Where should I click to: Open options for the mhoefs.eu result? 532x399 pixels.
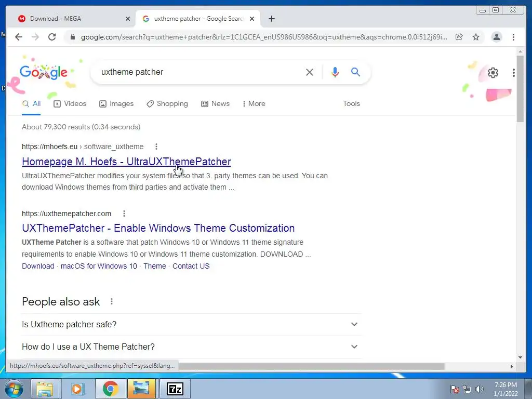click(x=156, y=147)
